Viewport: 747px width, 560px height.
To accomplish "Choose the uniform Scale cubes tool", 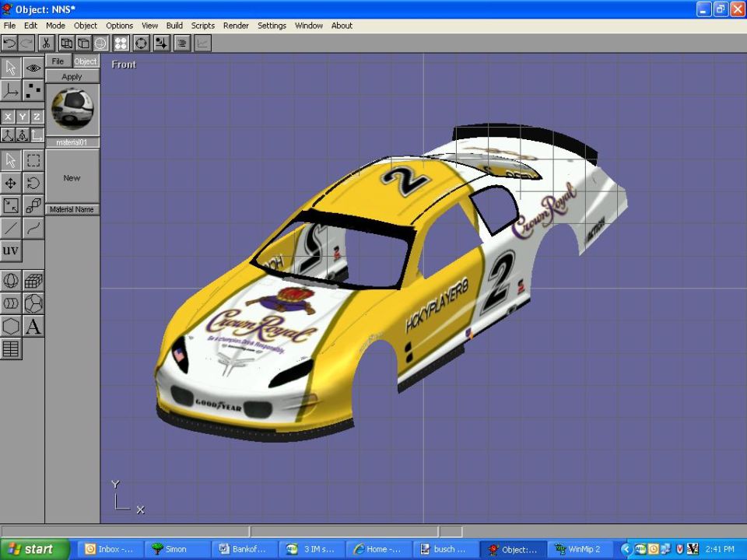I will (x=33, y=205).
